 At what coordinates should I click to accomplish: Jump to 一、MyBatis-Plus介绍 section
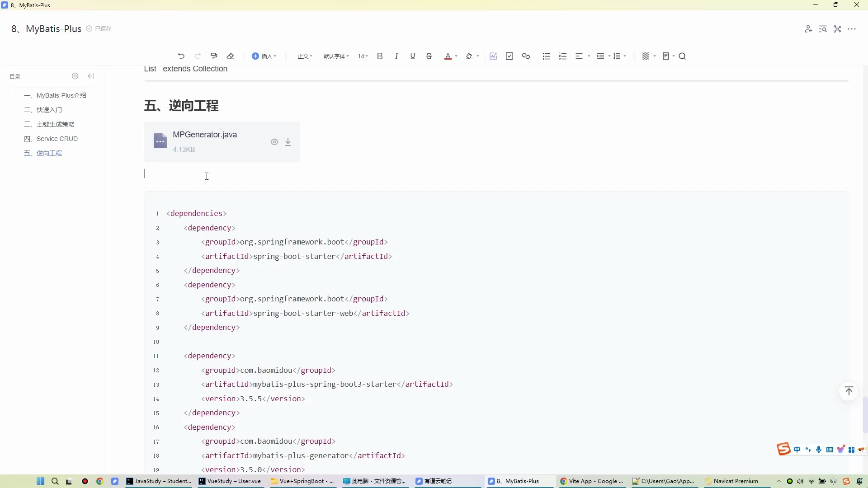pos(55,95)
